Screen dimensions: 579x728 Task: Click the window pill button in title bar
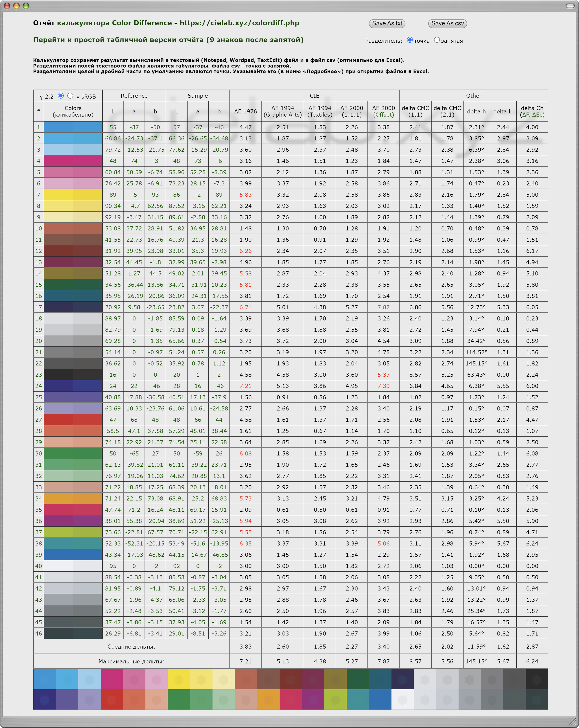570,6
